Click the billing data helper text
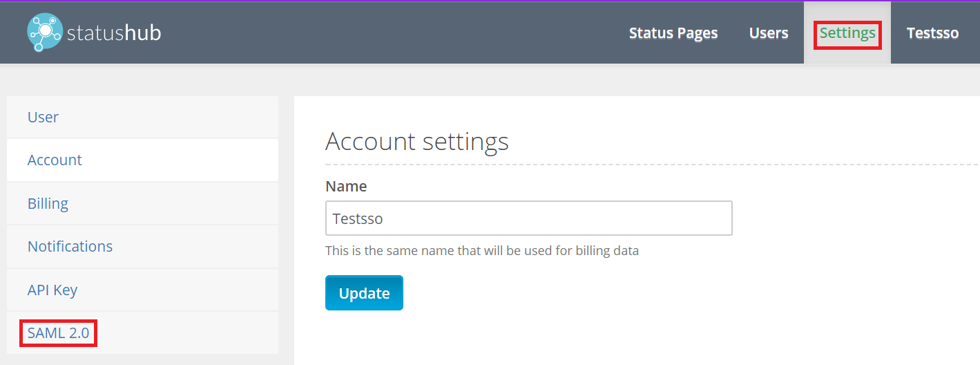 click(481, 250)
